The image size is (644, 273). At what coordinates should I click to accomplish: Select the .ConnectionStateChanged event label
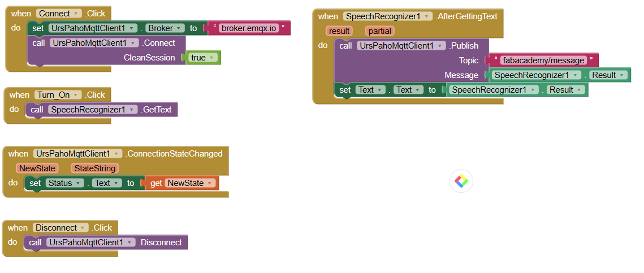[173, 154]
